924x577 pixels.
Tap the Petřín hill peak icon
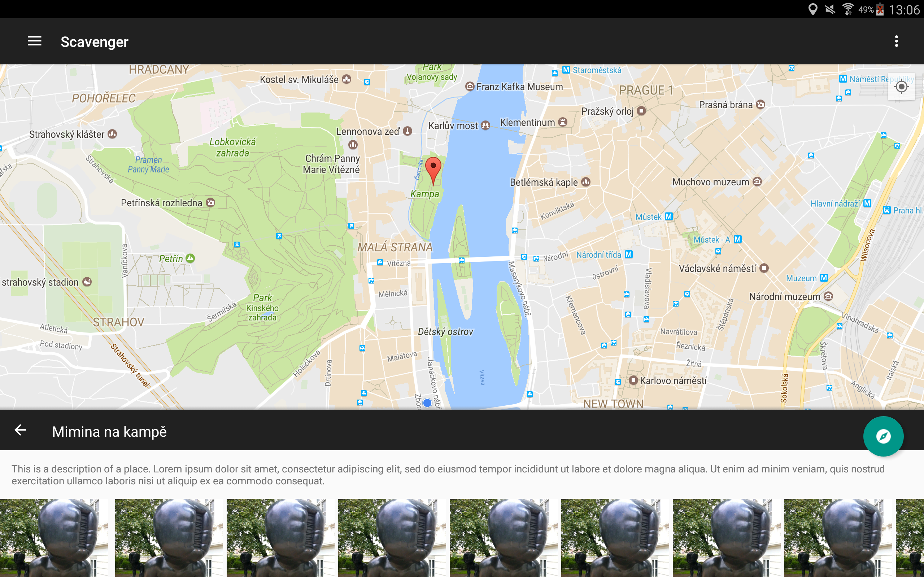(190, 258)
